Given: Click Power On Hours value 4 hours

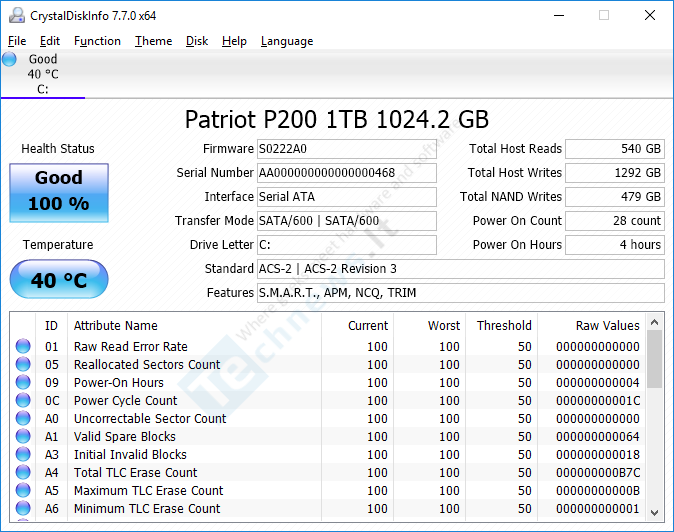Looking at the screenshot, I should point(615,245).
